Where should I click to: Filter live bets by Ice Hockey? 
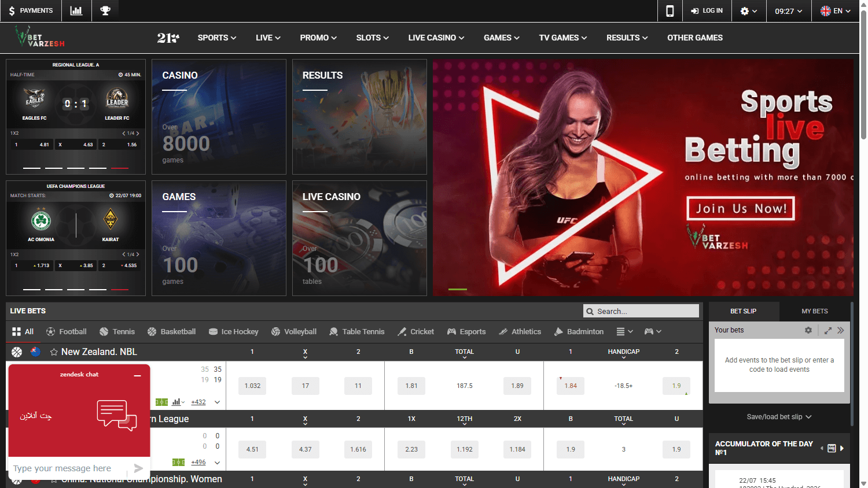[233, 331]
